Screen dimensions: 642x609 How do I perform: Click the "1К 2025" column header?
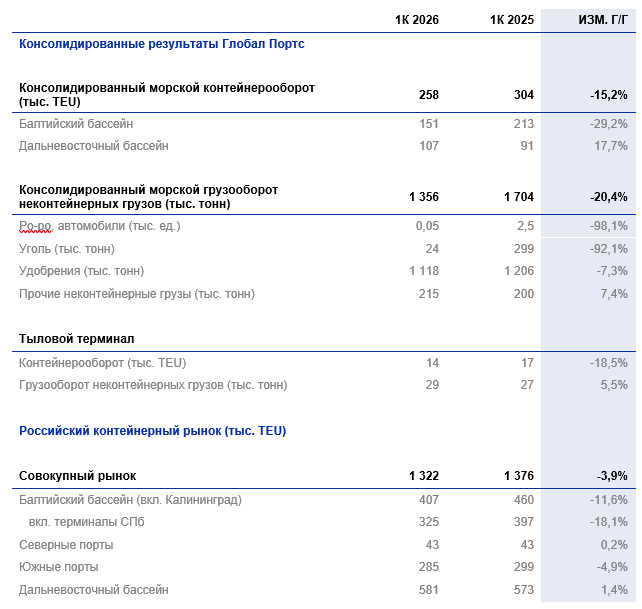point(512,20)
